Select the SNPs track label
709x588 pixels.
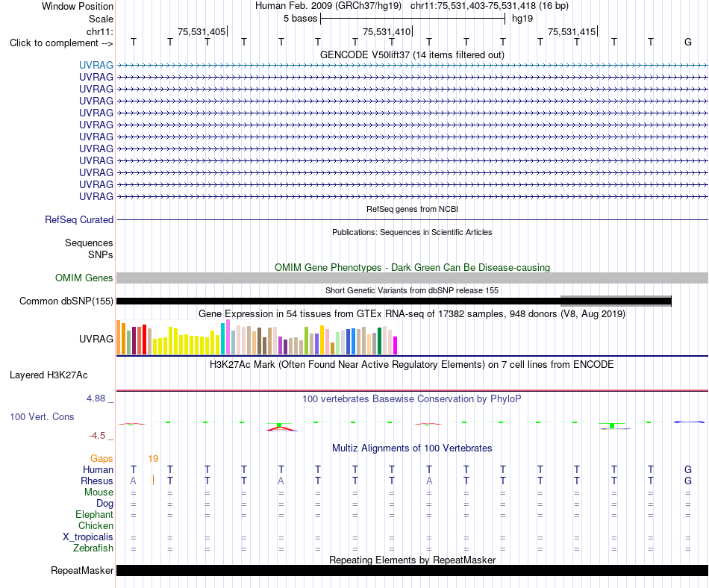(x=101, y=255)
